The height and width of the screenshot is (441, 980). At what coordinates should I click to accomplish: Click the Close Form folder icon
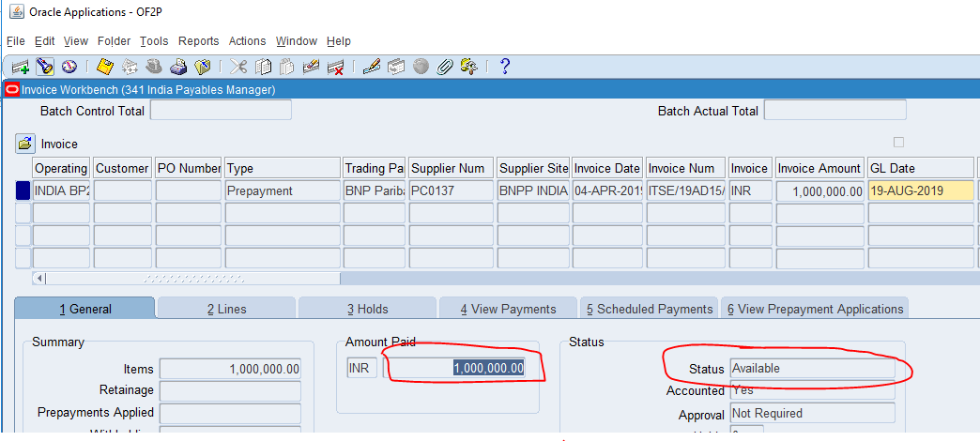click(x=203, y=67)
